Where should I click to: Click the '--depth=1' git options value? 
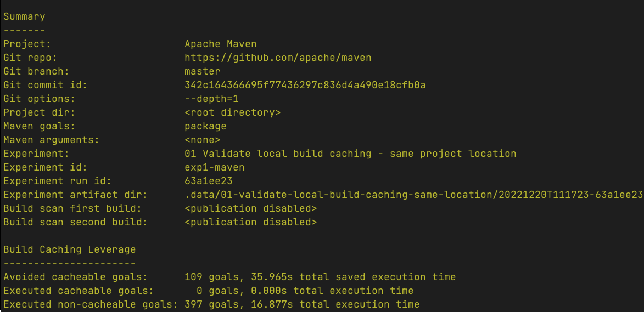pyautogui.click(x=211, y=99)
